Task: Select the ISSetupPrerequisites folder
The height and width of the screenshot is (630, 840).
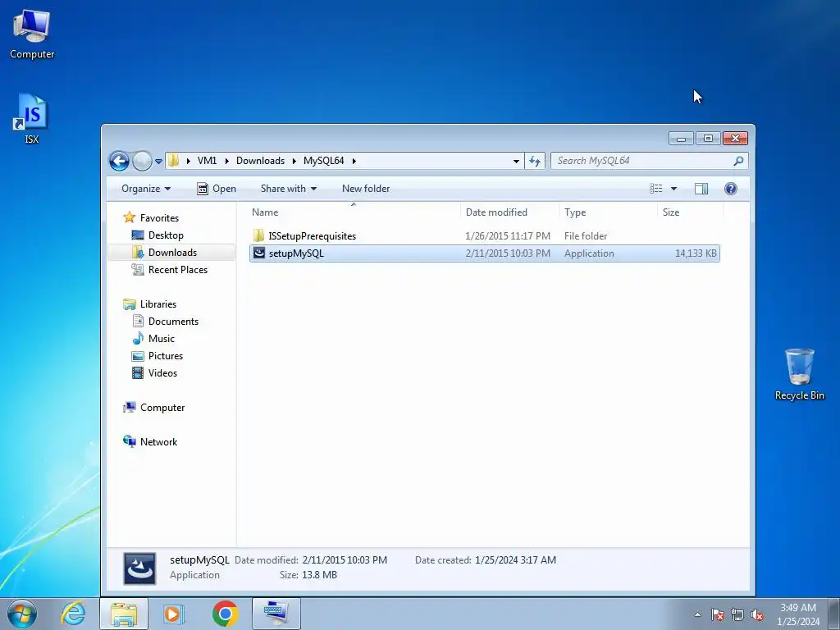Action: [x=313, y=236]
